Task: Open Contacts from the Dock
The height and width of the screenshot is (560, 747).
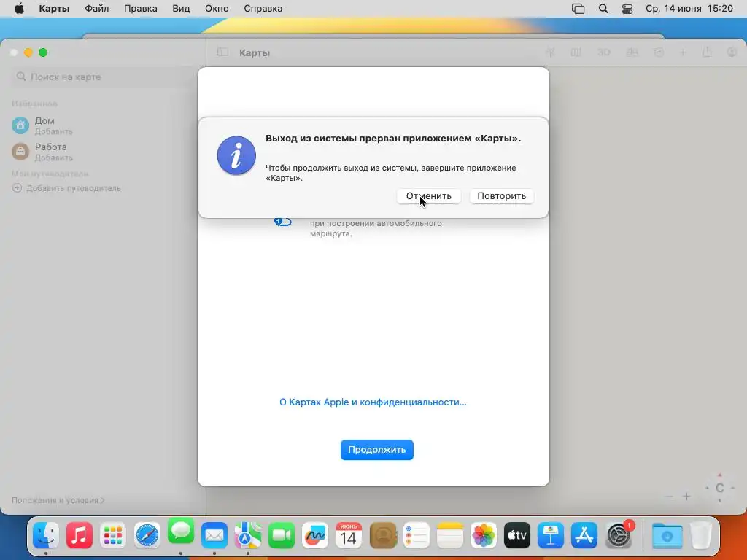Action: (383, 535)
